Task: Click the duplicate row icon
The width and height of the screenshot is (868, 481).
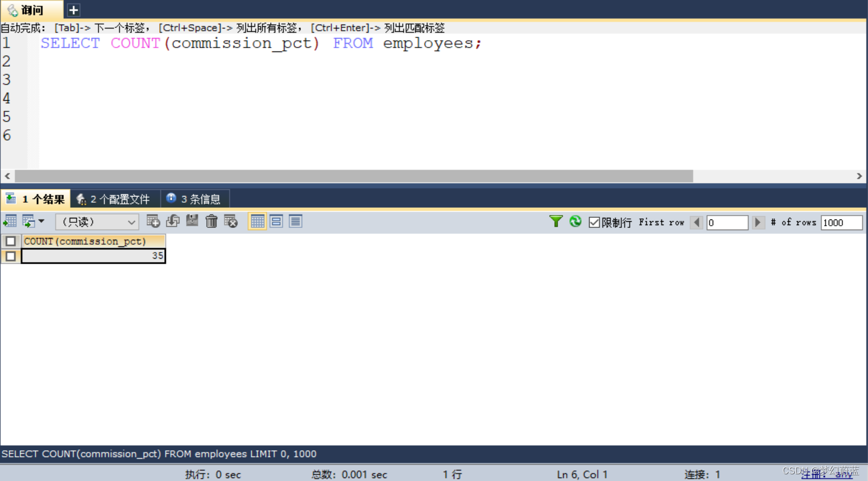Action: [173, 221]
